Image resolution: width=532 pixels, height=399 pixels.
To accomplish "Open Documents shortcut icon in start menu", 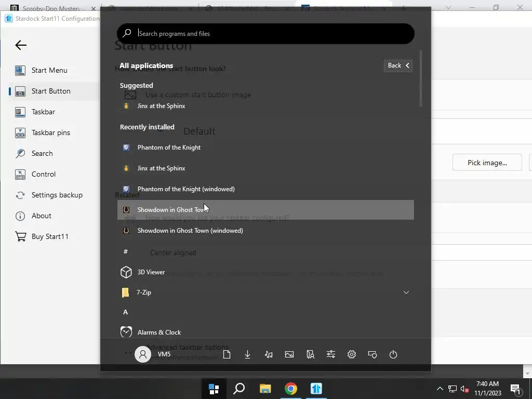I will pyautogui.click(x=227, y=354).
